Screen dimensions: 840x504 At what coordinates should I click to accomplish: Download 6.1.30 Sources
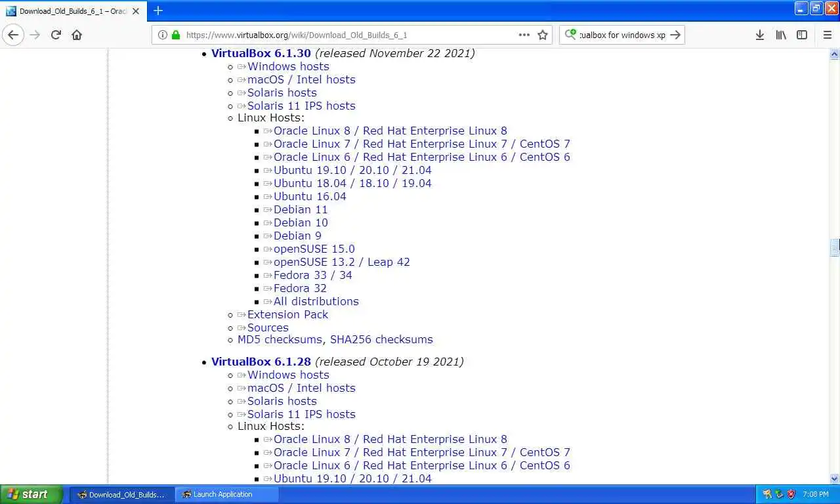(x=268, y=327)
